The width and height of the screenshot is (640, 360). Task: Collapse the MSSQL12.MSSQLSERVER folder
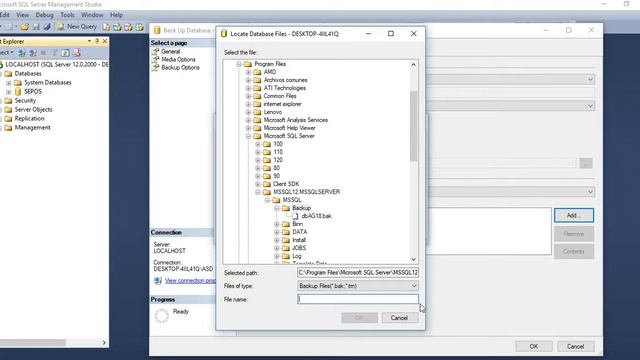pos(258,192)
